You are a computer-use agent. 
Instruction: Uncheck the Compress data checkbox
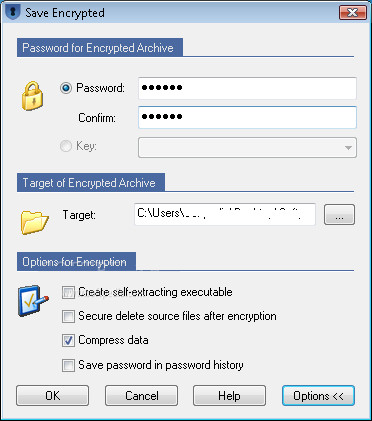tap(68, 341)
